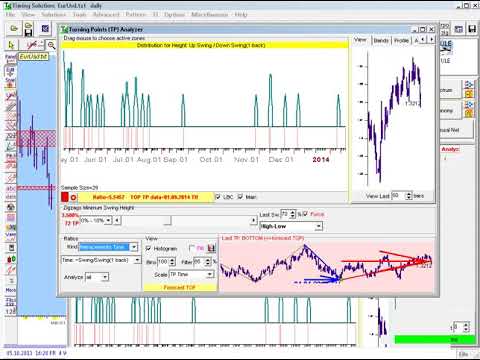Click the blue arrows icon beside Spectrum button
This screenshot has width=480, height=360.
click(x=469, y=85)
